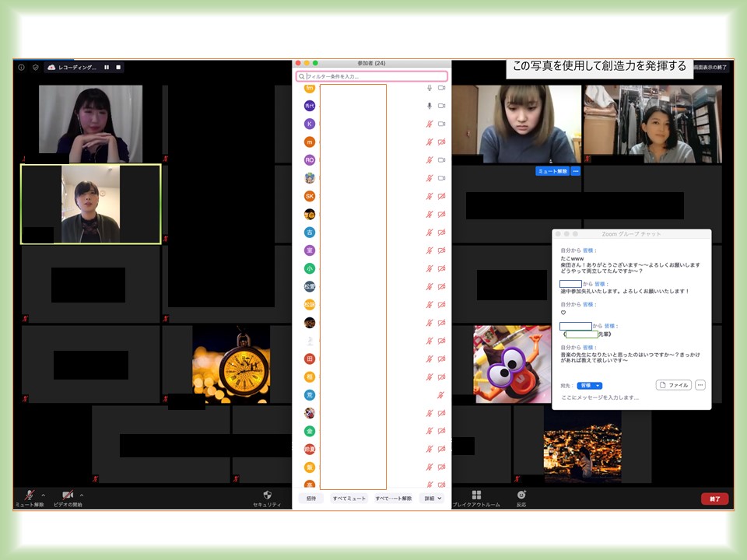
Task: Click the 'RO' participant avatar
Action: [310, 160]
